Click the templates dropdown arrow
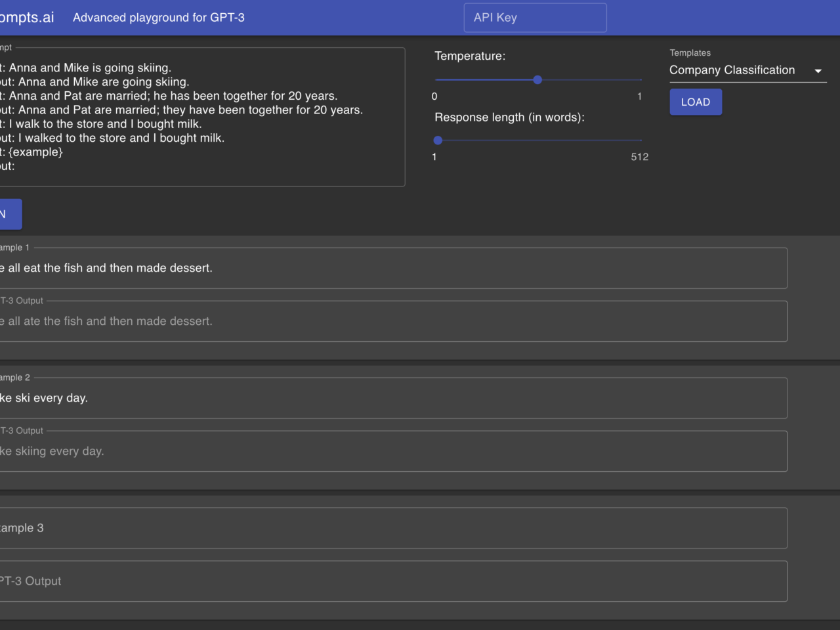 coord(818,71)
